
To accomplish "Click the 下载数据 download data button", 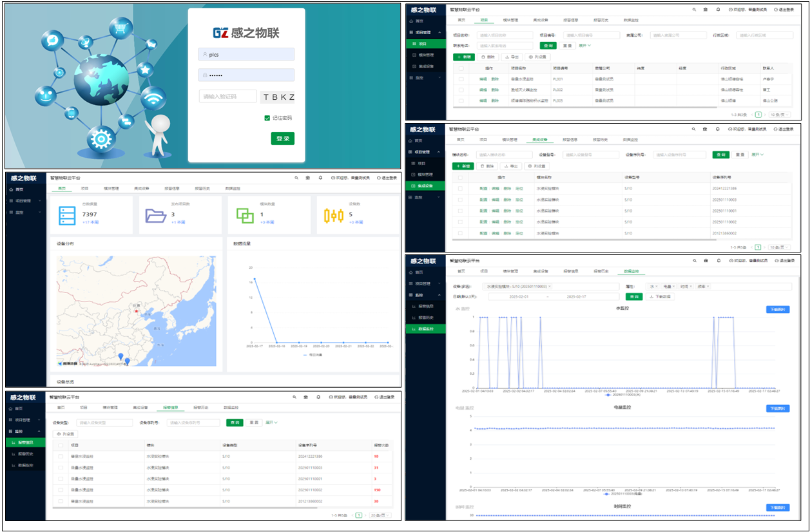I will pyautogui.click(x=659, y=297).
